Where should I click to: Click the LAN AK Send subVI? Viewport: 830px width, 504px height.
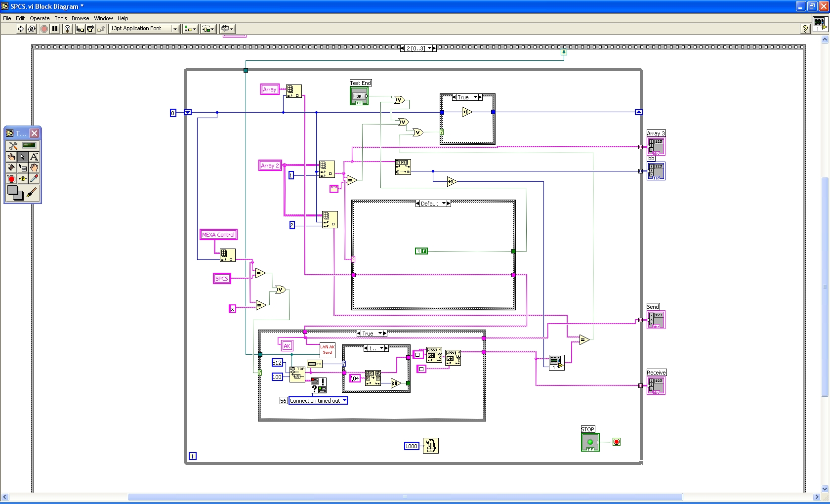point(328,350)
